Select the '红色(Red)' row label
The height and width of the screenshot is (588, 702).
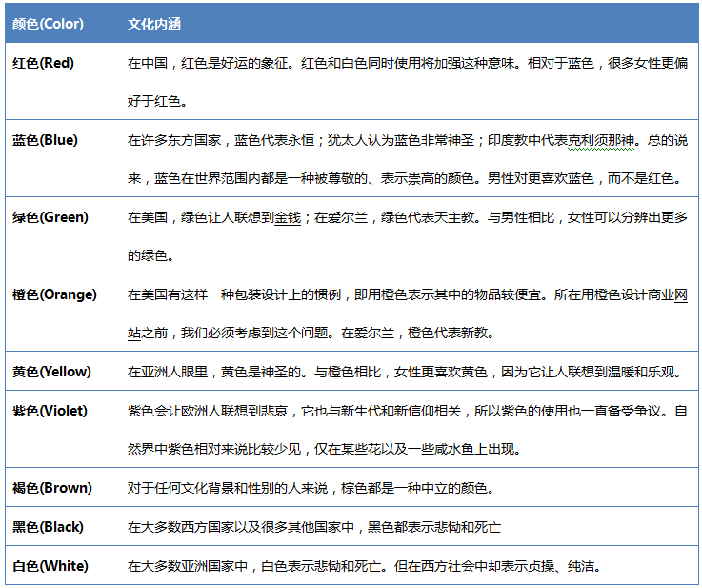pos(43,63)
